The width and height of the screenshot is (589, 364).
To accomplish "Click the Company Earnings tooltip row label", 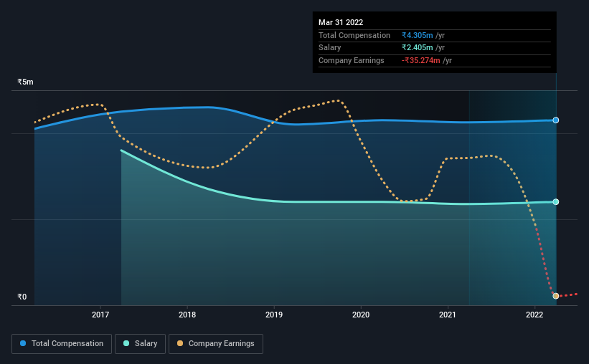I will pyautogui.click(x=352, y=60).
